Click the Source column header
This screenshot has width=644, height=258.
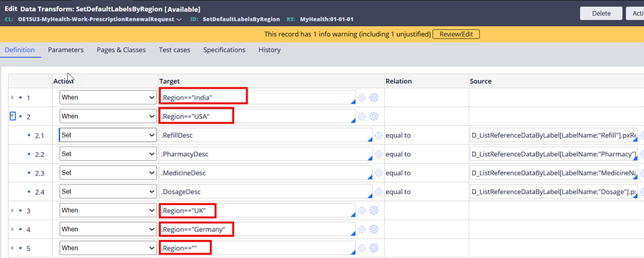480,81
